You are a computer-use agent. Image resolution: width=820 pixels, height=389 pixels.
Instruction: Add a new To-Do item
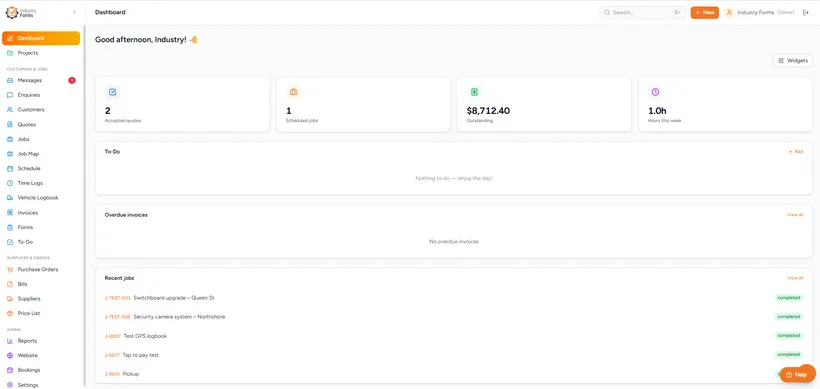[x=795, y=152]
